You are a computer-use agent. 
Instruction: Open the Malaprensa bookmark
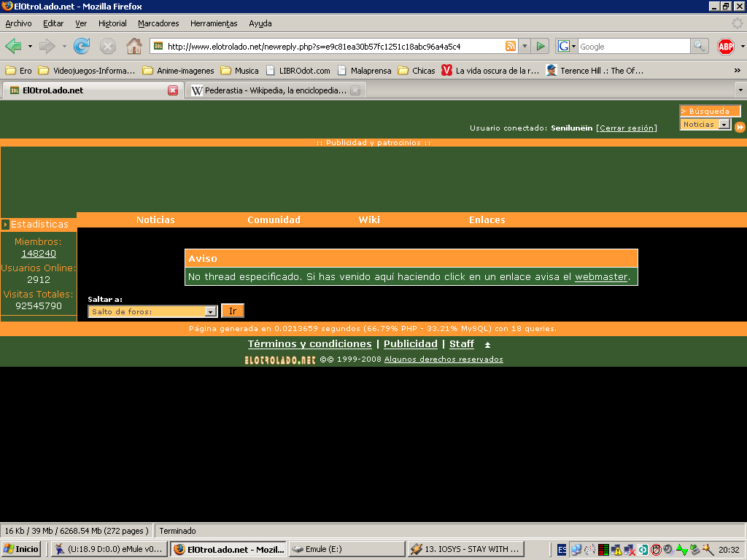[x=365, y=71]
